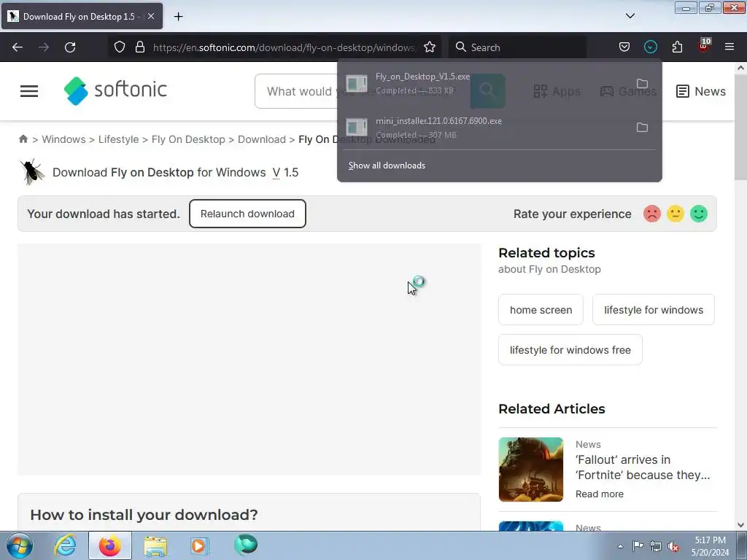This screenshot has height=560, width=747.
Task: Toggle the Firefox downloads panel button
Action: (650, 47)
